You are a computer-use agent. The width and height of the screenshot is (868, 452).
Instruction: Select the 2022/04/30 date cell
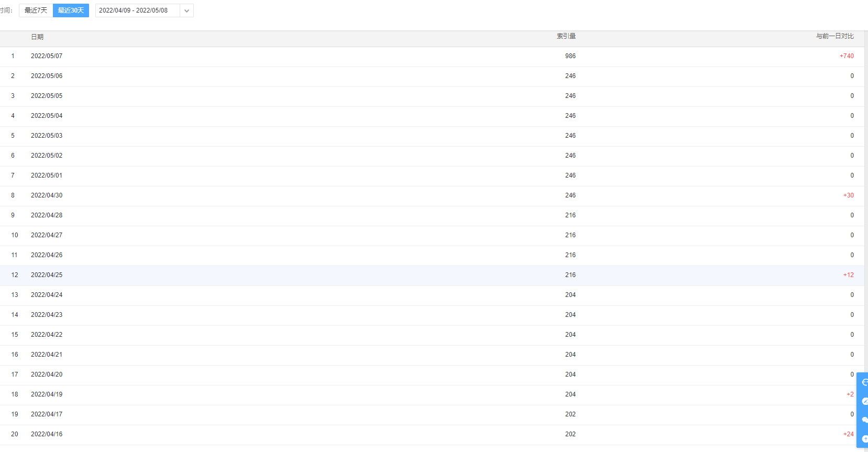pos(47,195)
